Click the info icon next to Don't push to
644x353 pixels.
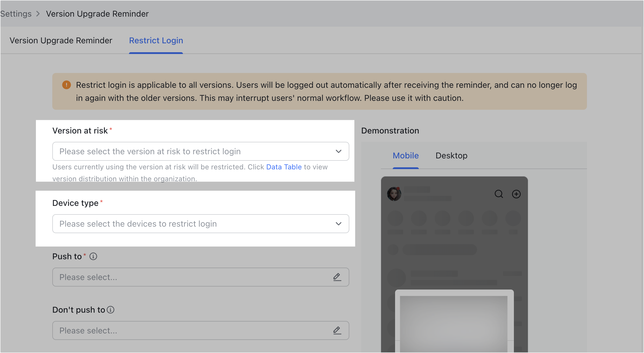click(111, 310)
